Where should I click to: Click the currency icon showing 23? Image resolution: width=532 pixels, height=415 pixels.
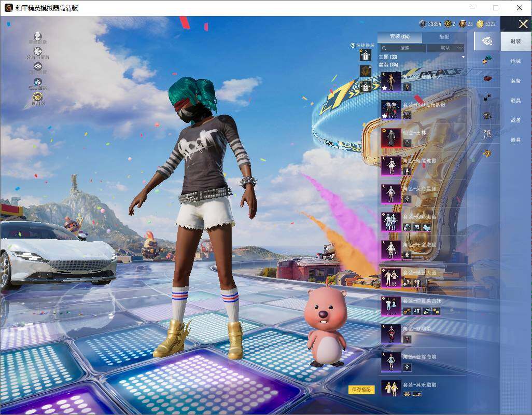click(463, 23)
